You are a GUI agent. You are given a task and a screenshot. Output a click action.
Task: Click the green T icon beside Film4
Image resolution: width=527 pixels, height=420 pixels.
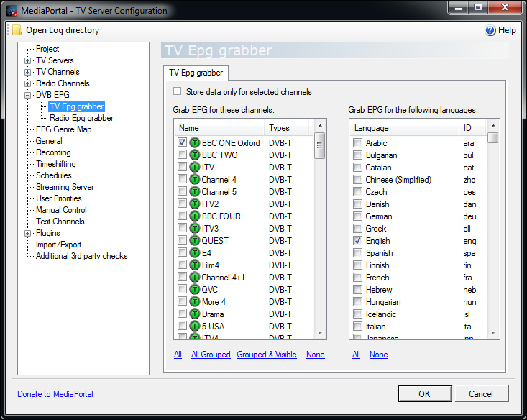(x=195, y=265)
